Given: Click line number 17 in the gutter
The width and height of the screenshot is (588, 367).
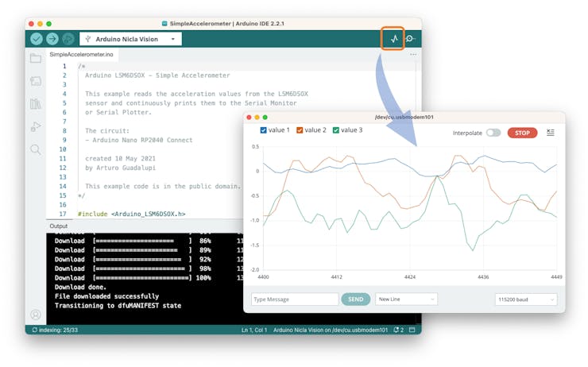Looking at the screenshot, I should pos(63,214).
